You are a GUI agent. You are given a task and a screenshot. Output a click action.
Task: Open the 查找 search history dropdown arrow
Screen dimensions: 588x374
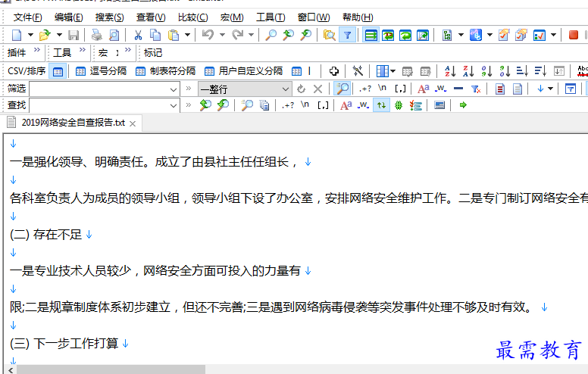(x=174, y=105)
